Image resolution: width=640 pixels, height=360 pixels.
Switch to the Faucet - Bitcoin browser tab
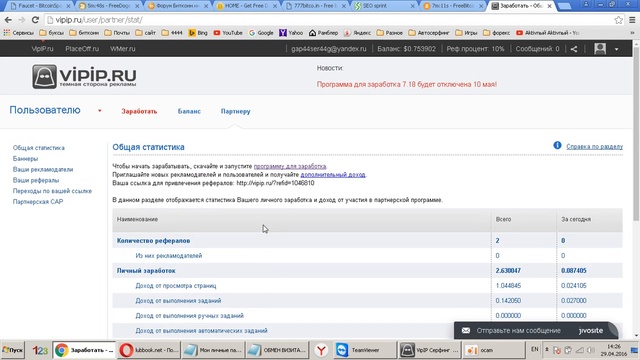click(x=40, y=6)
